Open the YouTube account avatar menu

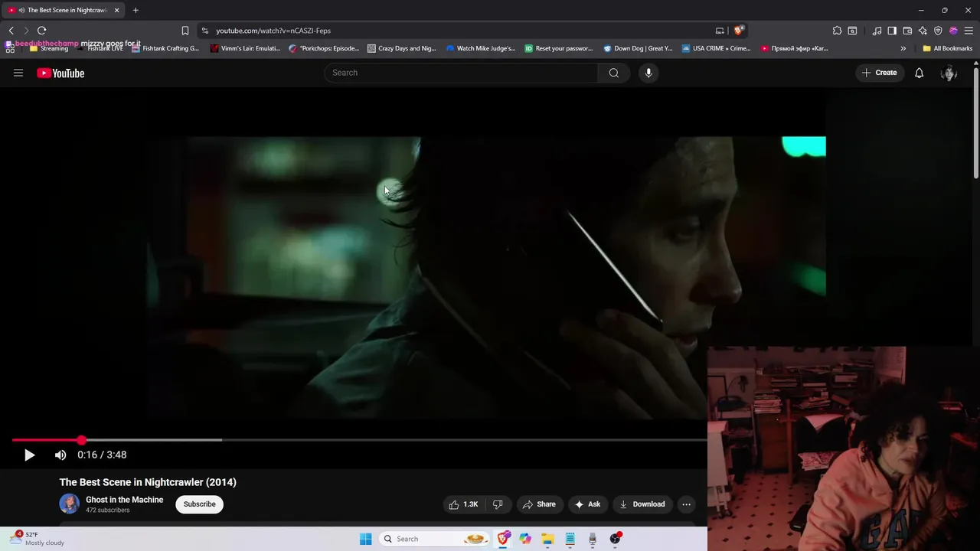(x=949, y=73)
